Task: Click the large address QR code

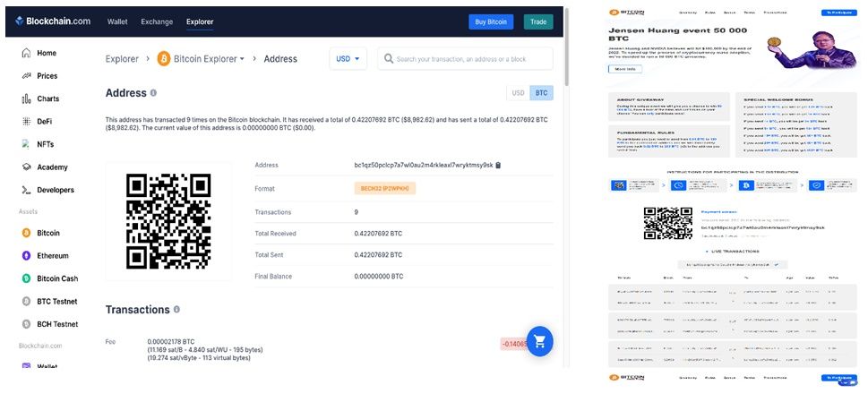Action: coord(168,221)
